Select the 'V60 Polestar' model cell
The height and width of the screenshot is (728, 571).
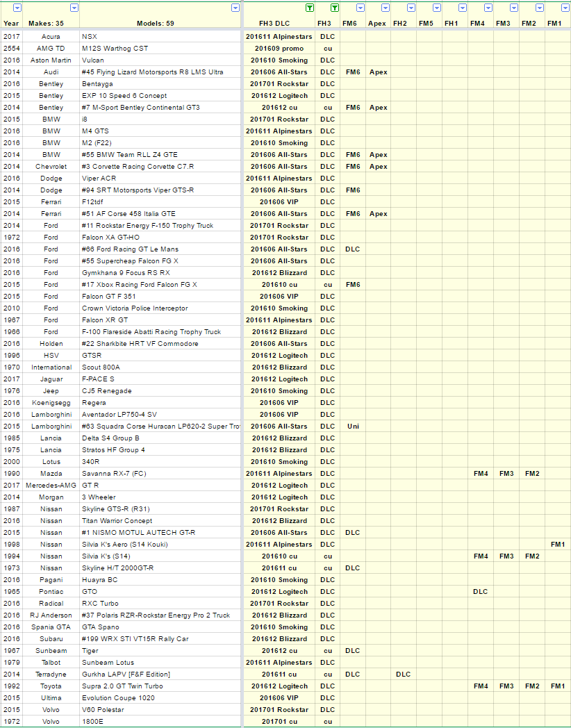point(160,710)
